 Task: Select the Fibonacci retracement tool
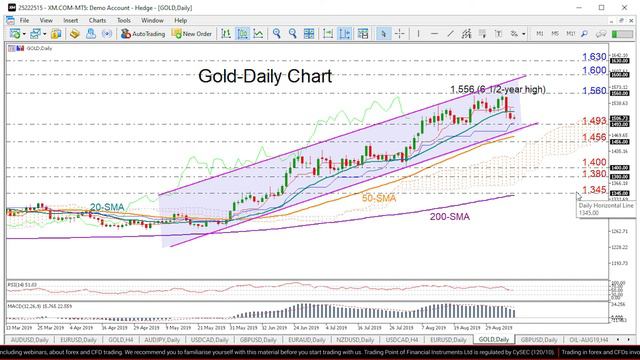482,34
